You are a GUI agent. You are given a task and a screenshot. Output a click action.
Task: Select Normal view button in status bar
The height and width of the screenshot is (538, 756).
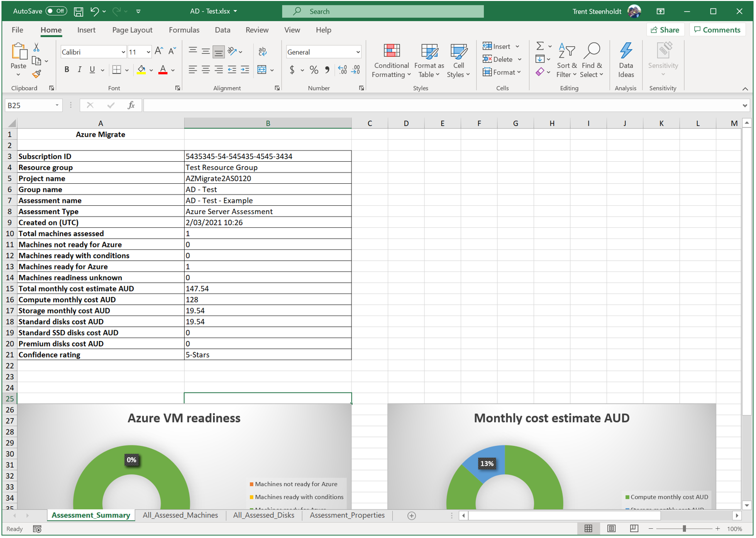[x=589, y=528]
